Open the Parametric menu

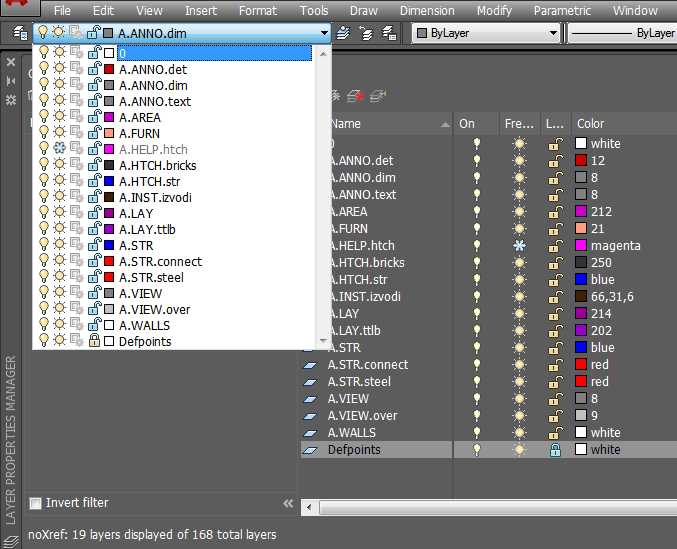tap(562, 10)
